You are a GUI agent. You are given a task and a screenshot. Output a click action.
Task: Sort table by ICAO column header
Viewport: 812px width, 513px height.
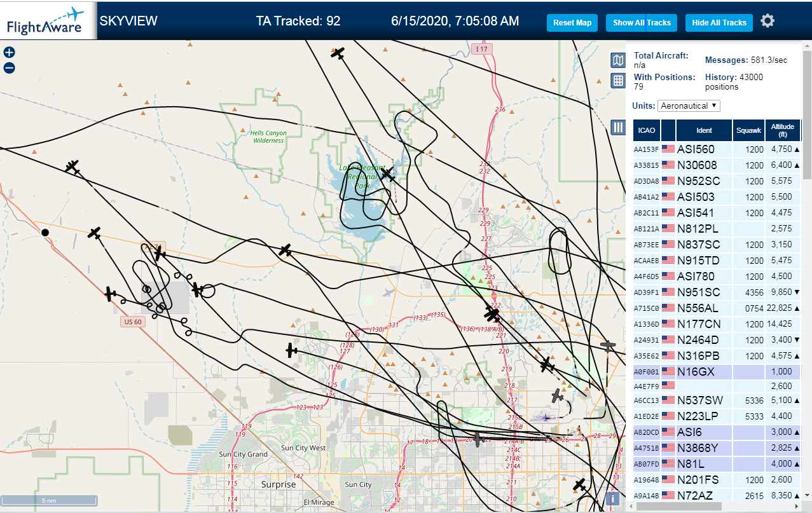click(x=647, y=130)
